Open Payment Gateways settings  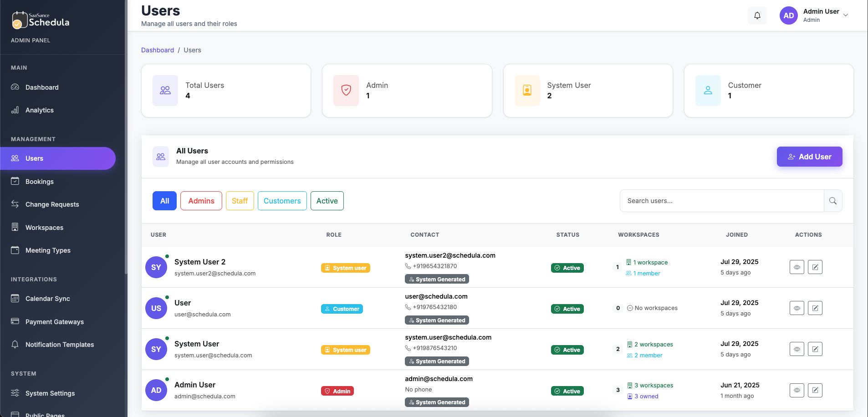tap(54, 321)
